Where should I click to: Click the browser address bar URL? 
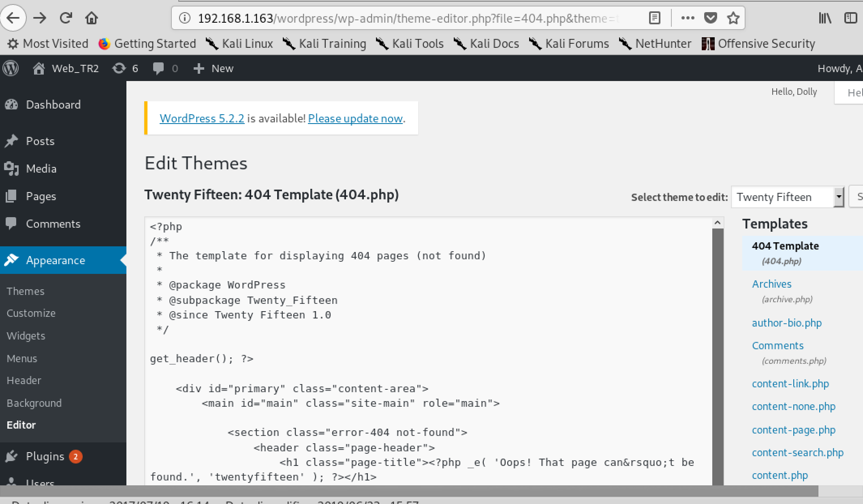[408, 18]
